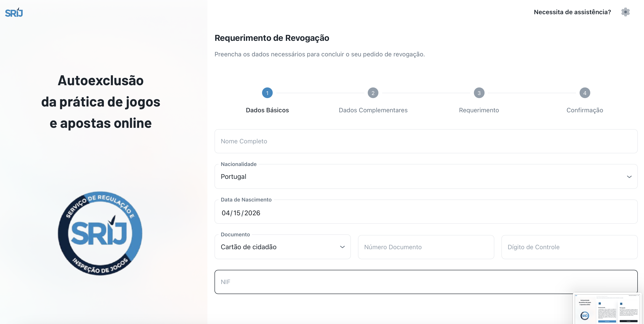Open the Confirmação step label

coord(585,110)
